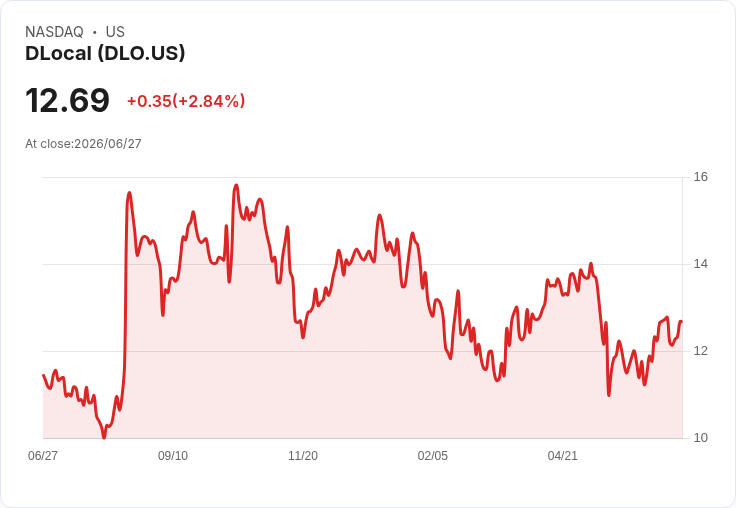This screenshot has height=508, width=736.
Task: Click the 09/10 x-axis date label
Action: pos(173,456)
